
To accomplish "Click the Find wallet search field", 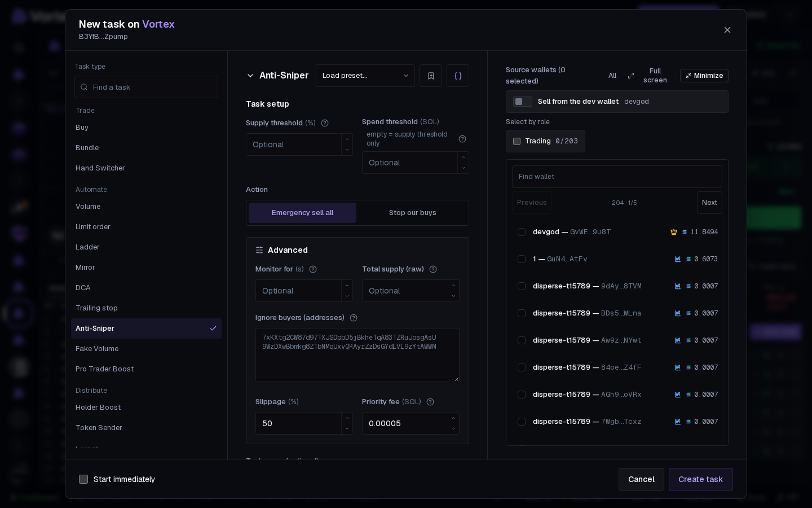I will pyautogui.click(x=617, y=177).
